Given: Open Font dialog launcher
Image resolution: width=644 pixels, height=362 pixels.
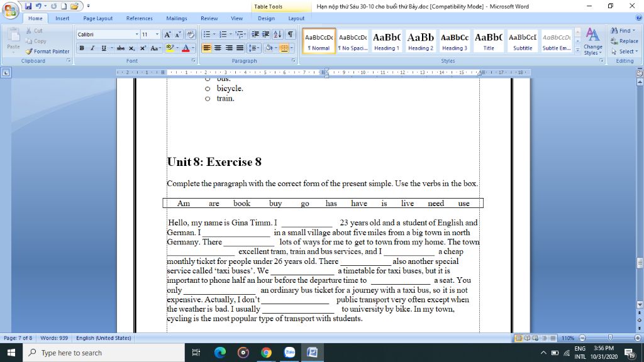Looking at the screenshot, I should [x=194, y=61].
